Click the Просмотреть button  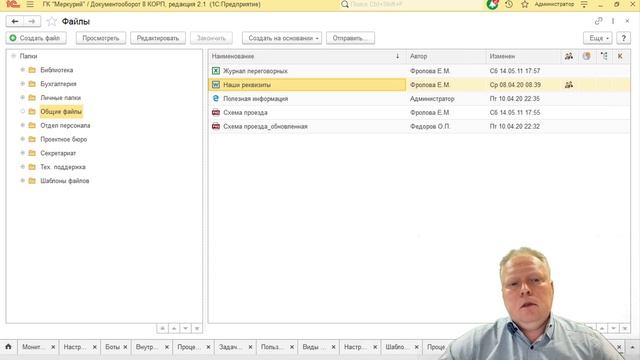pyautogui.click(x=101, y=38)
